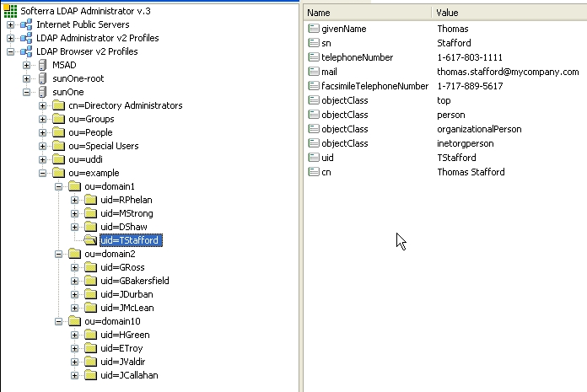
Task: Sort by the Value column header
Action: click(x=509, y=13)
